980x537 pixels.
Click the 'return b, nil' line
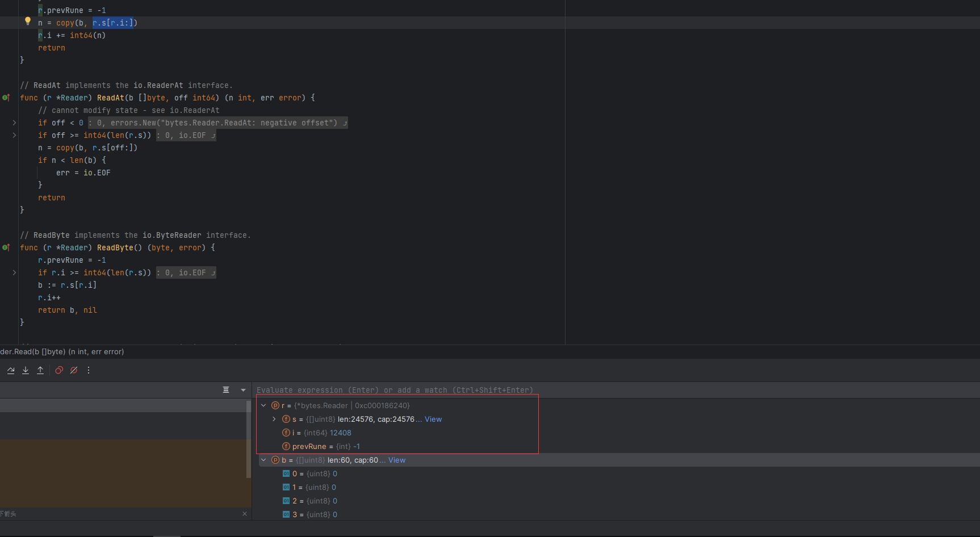(x=68, y=310)
